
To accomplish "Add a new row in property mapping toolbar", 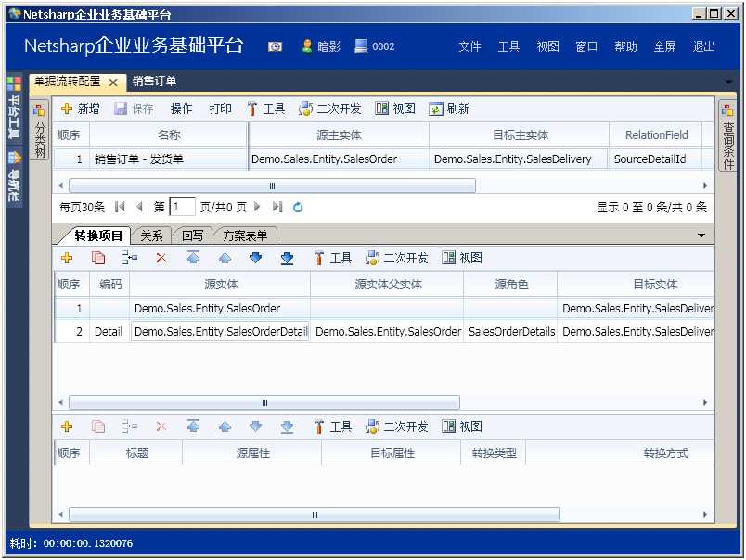I will pyautogui.click(x=67, y=426).
